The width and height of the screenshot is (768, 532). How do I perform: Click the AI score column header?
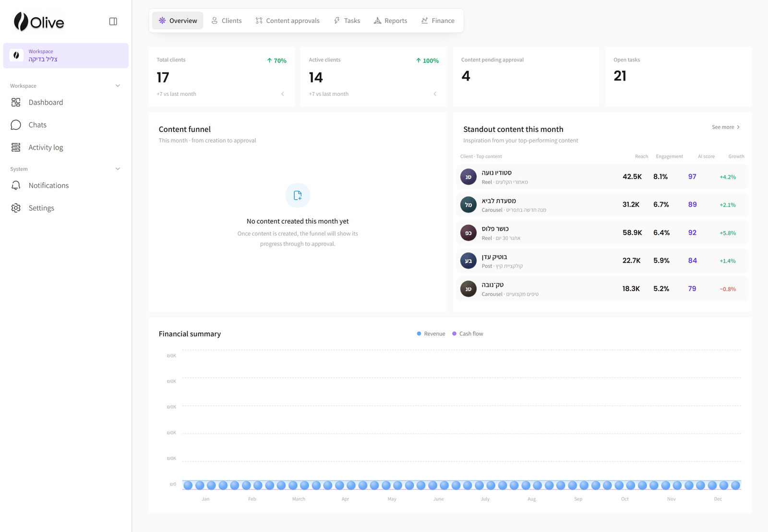706,156
